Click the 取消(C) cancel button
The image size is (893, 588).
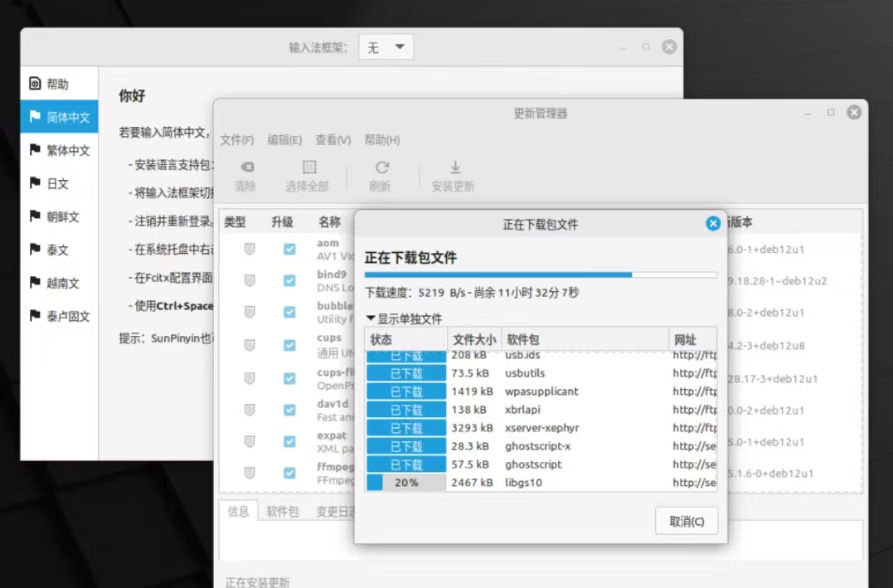tap(687, 522)
